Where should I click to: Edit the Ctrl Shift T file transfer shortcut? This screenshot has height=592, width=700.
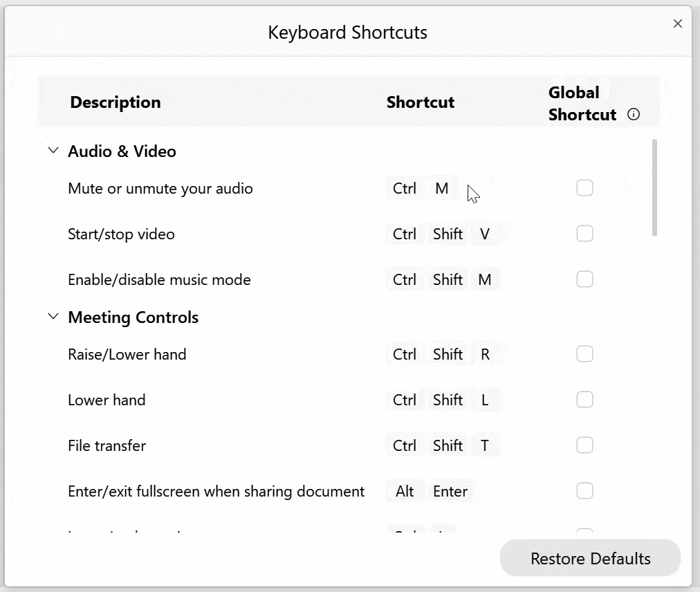tap(441, 445)
